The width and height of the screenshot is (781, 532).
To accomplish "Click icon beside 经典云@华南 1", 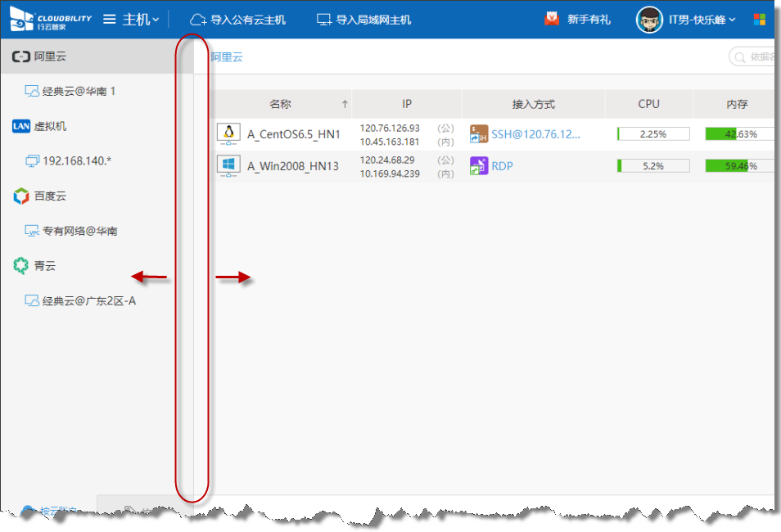I will click(x=32, y=91).
